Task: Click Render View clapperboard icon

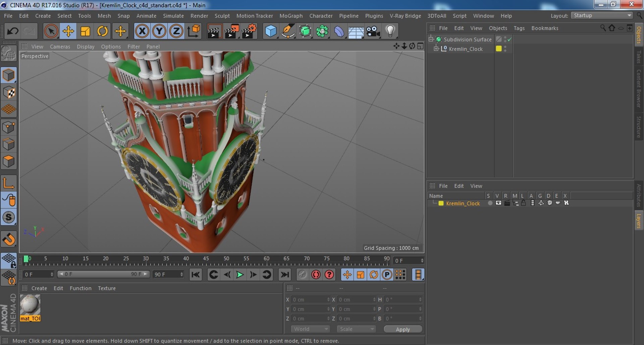Action: pos(214,31)
